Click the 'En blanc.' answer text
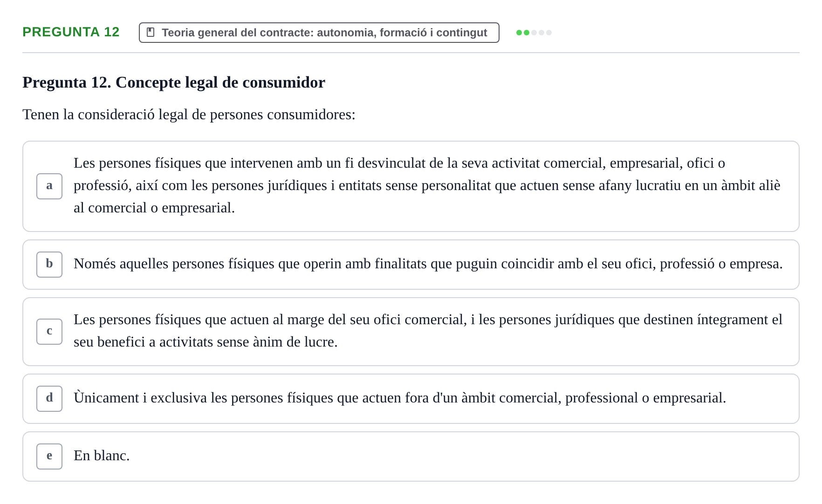This screenshot has width=822, height=504. (x=102, y=456)
